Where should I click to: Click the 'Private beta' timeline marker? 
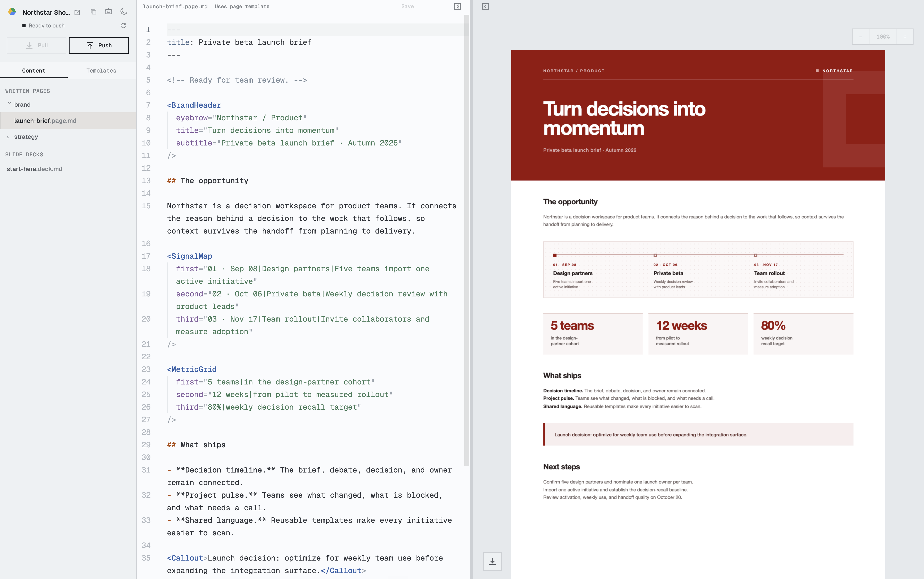pos(655,255)
